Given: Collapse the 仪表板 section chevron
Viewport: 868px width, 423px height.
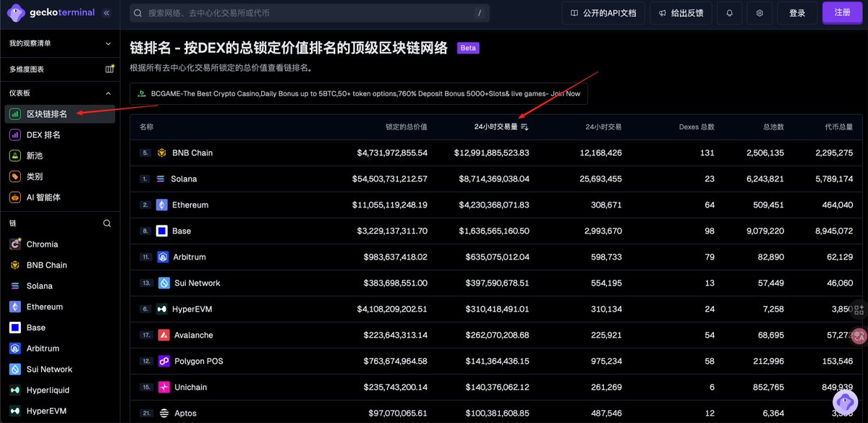Looking at the screenshot, I should [109, 93].
